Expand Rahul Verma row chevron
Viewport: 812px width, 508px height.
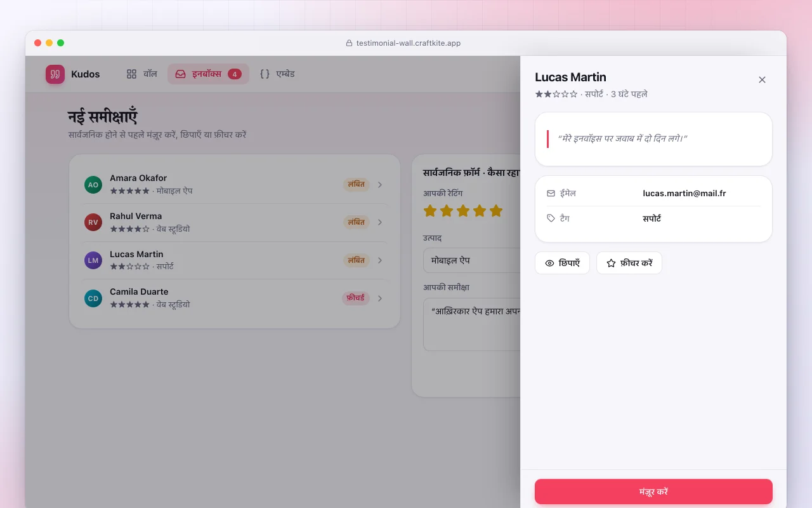point(380,222)
